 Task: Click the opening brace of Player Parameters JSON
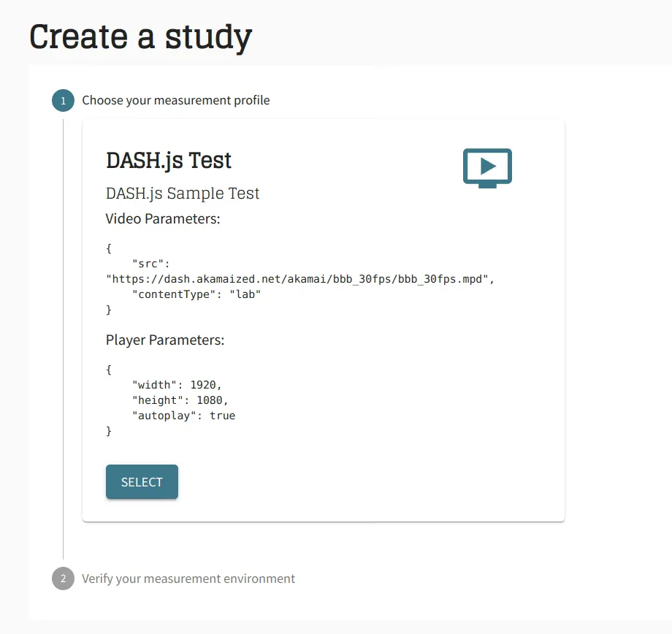[109, 370]
